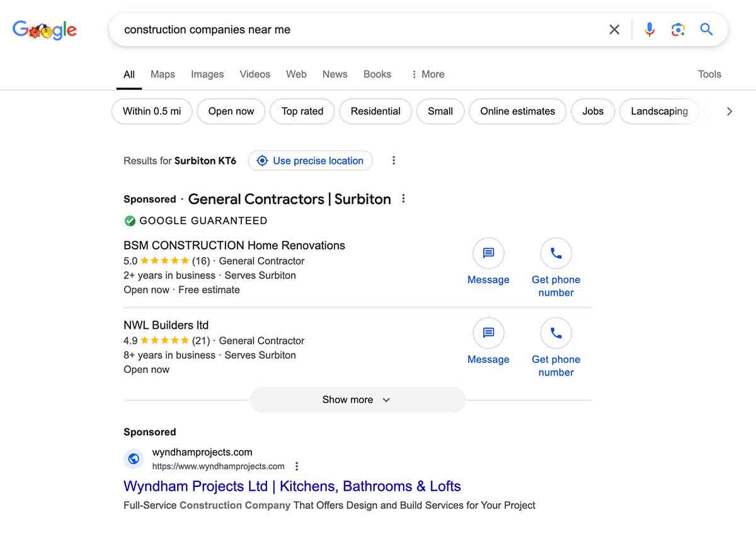Viewport: 756px width, 536px height.
Task: Apply the Jobs filter chip
Action: (593, 111)
